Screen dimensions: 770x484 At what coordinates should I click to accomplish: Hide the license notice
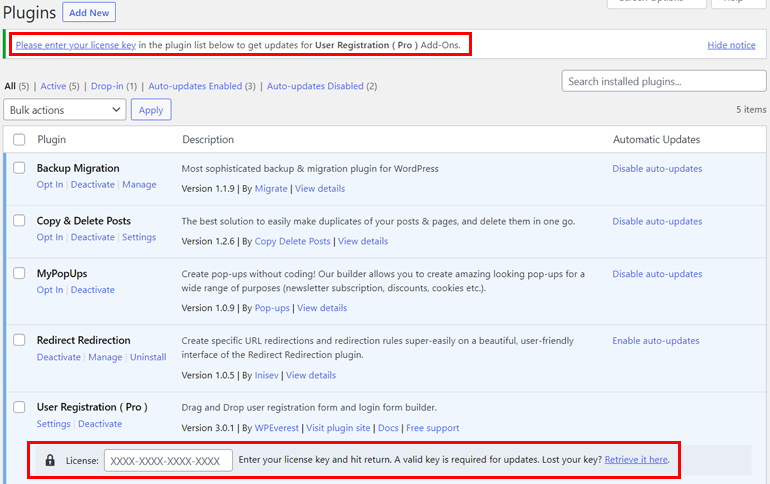731,45
